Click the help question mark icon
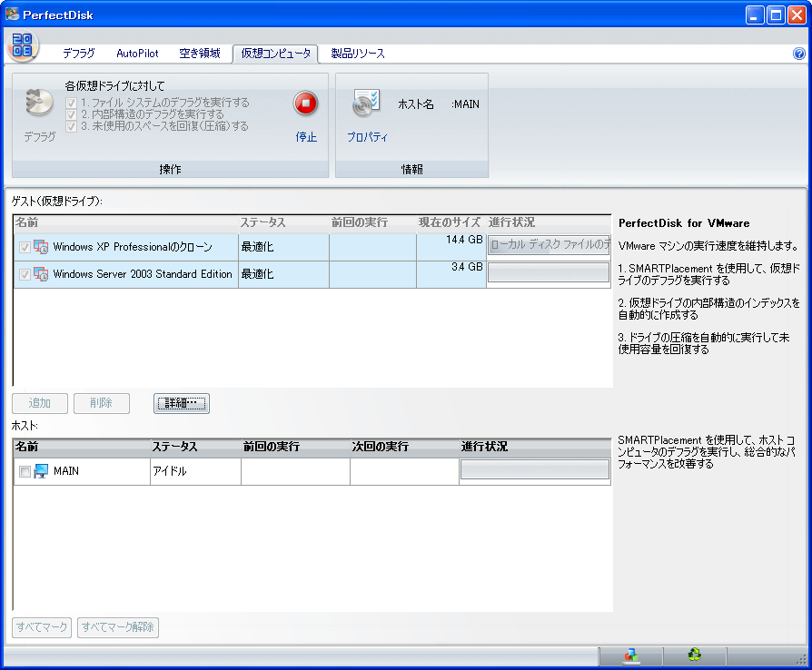 point(799,54)
